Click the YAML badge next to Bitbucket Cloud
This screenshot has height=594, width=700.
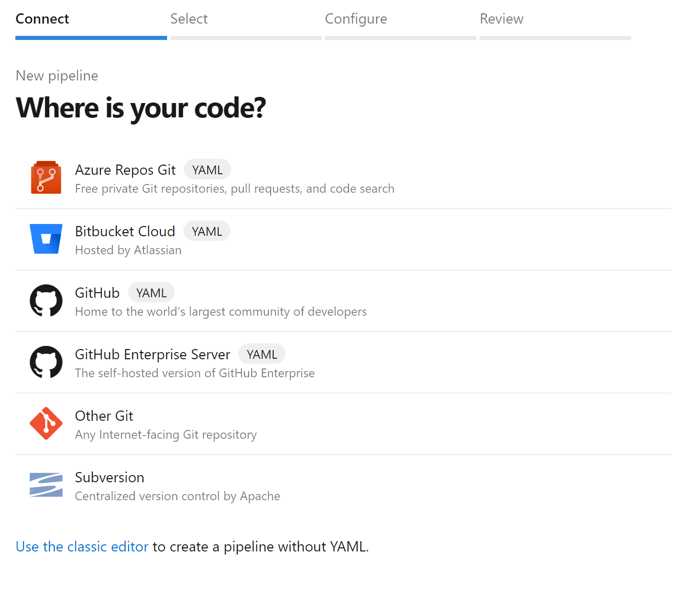click(207, 231)
